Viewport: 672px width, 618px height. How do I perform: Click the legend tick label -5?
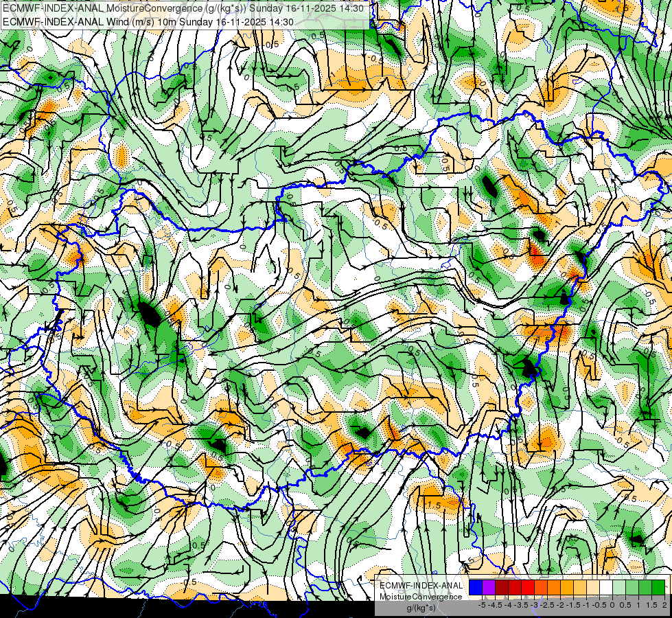(482, 605)
